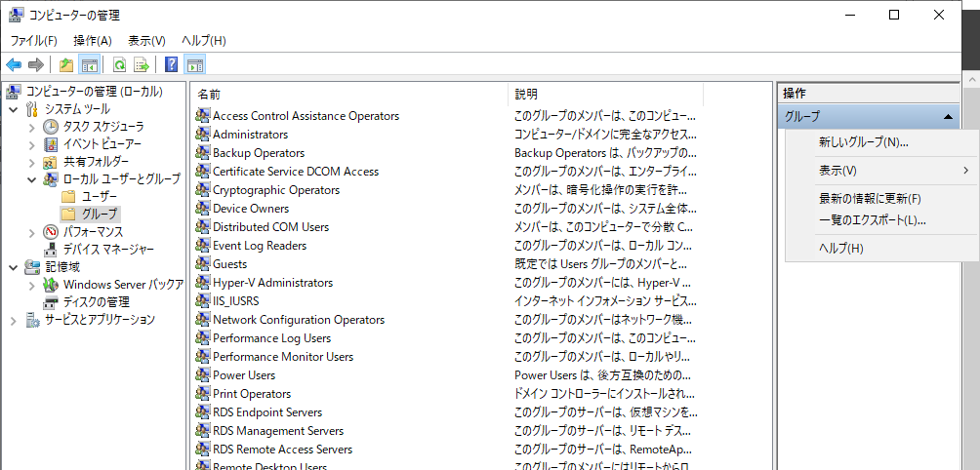Click the Power Users group icon
Viewport: 980px width, 470px height.
(x=202, y=375)
